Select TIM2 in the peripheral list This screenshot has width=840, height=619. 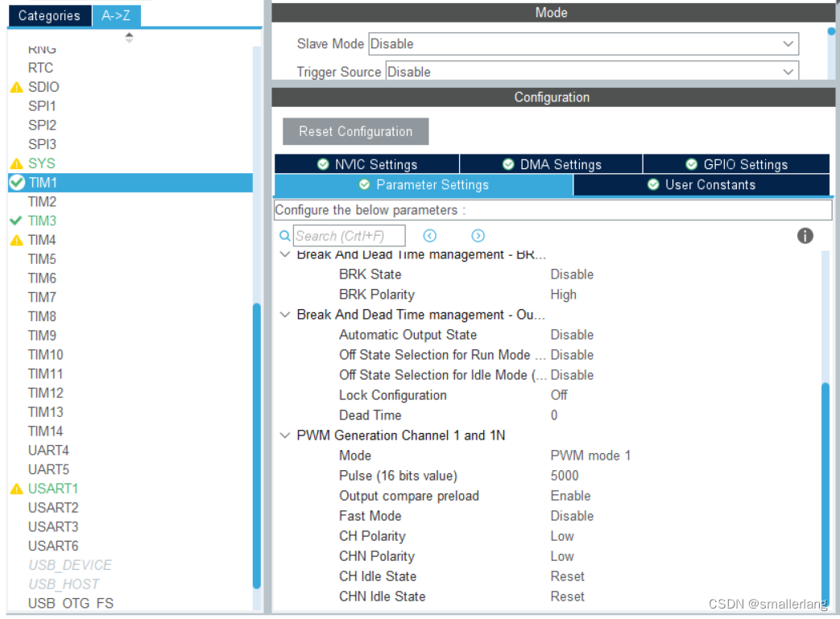tap(42, 202)
